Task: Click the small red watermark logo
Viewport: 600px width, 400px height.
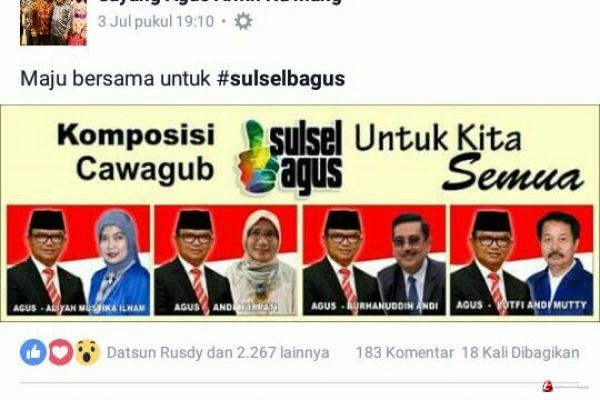Action: point(548,386)
